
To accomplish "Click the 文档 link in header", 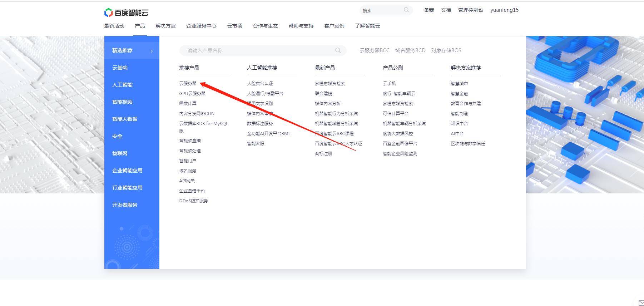I will tap(446, 10).
